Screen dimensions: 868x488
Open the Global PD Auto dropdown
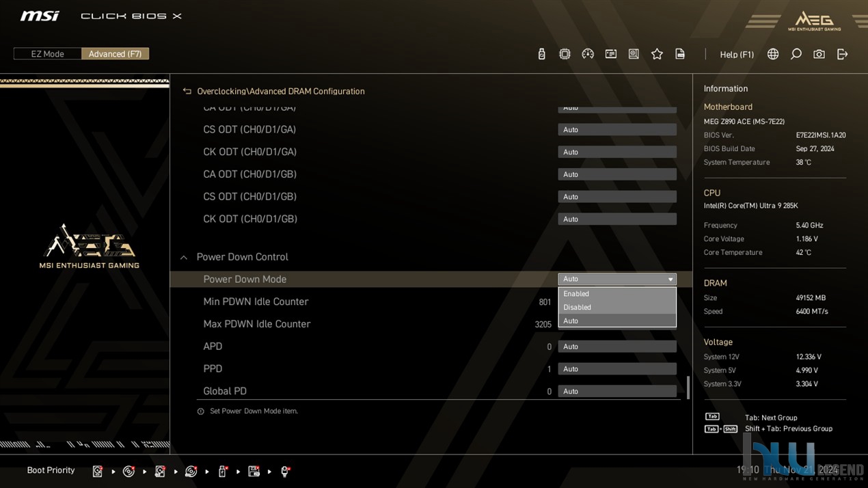click(x=617, y=391)
